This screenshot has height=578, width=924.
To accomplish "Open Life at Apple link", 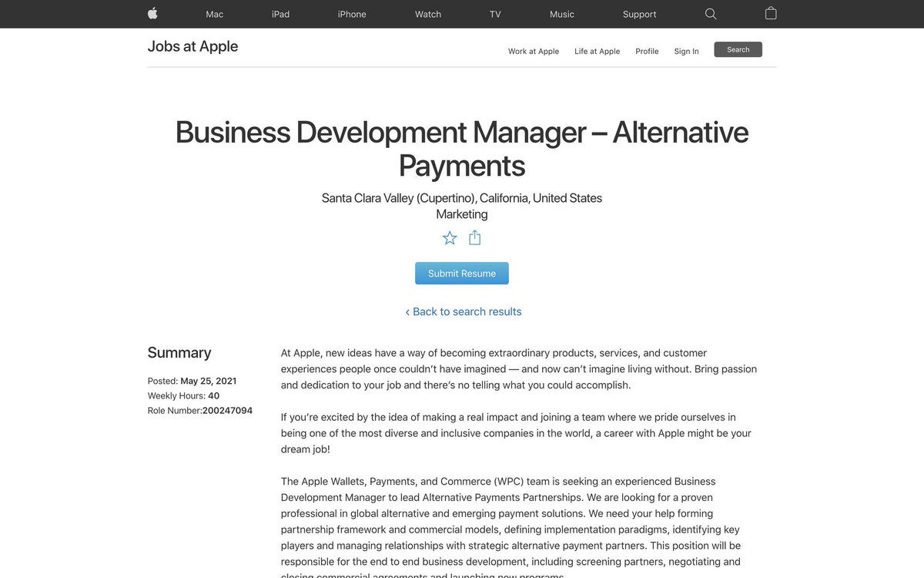I will [x=598, y=52].
